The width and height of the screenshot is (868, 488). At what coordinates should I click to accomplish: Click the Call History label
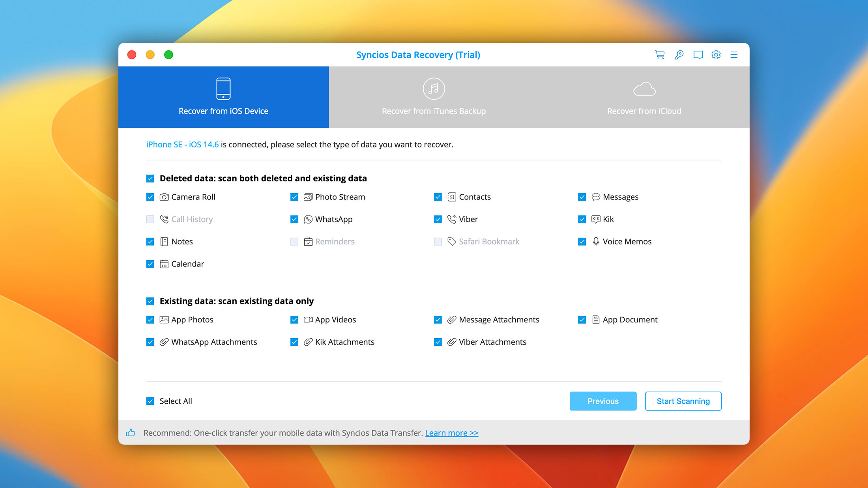click(192, 219)
